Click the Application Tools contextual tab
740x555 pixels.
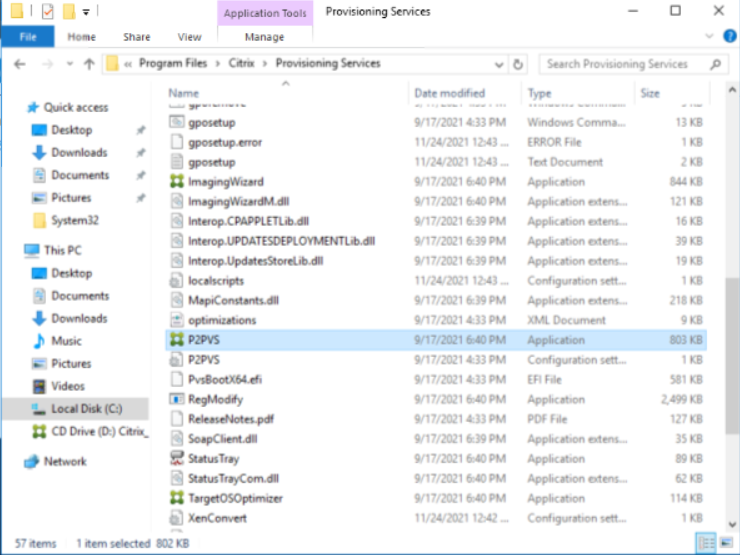coord(265,13)
